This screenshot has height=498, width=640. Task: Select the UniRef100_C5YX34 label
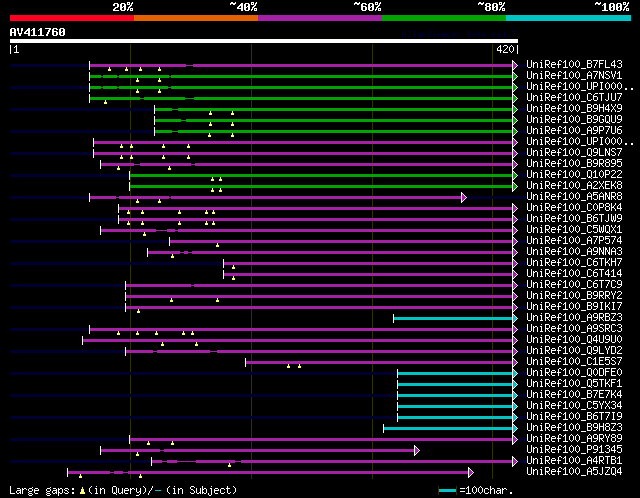click(x=574, y=406)
